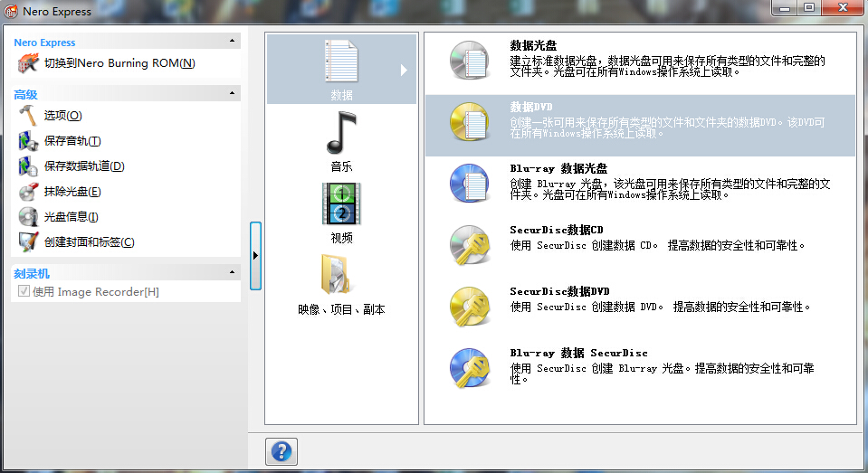Viewport: 868px width, 473px height.
Task: Choose 抹除光盘(E)
Action: [x=72, y=192]
